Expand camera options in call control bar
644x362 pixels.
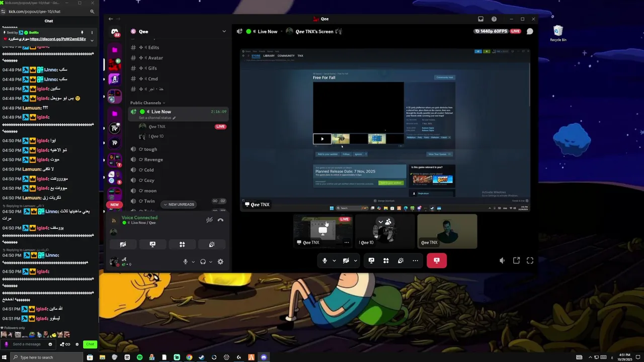(355, 260)
